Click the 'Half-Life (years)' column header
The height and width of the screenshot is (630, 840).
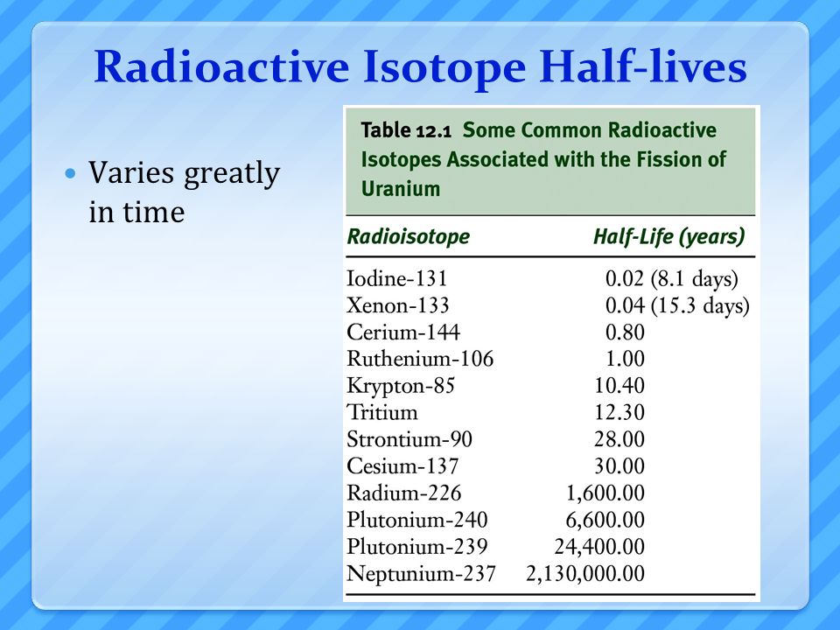[x=669, y=236]
